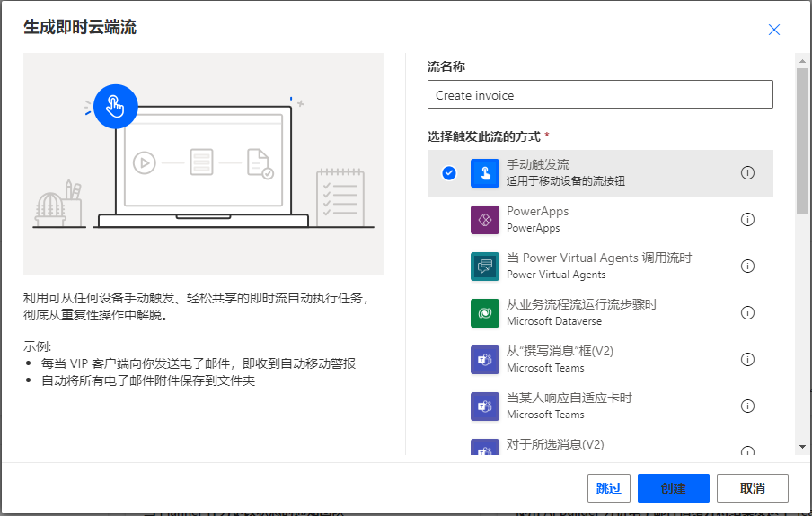
Task: Select trigger 当某人响应自适应卡时
Action: (600, 406)
